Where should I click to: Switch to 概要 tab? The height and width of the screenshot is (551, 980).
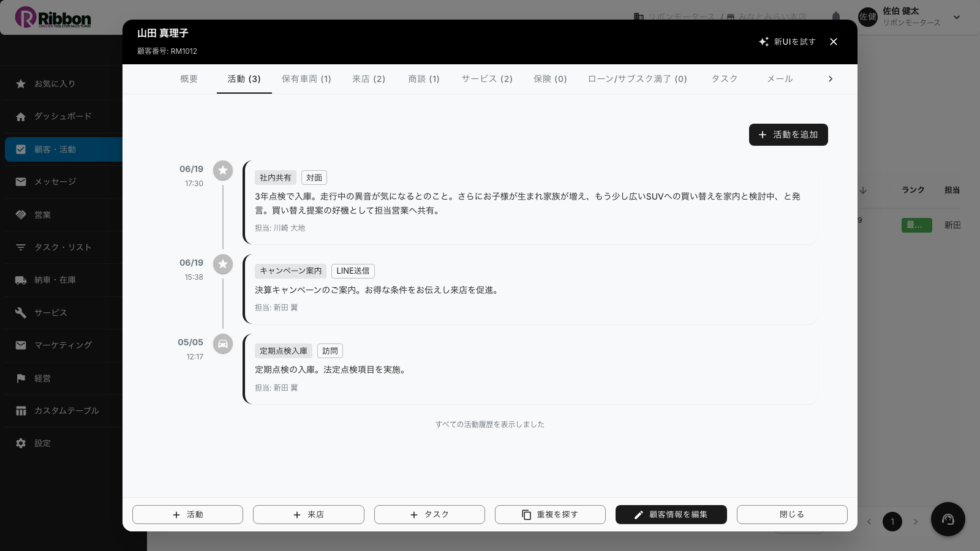189,79
